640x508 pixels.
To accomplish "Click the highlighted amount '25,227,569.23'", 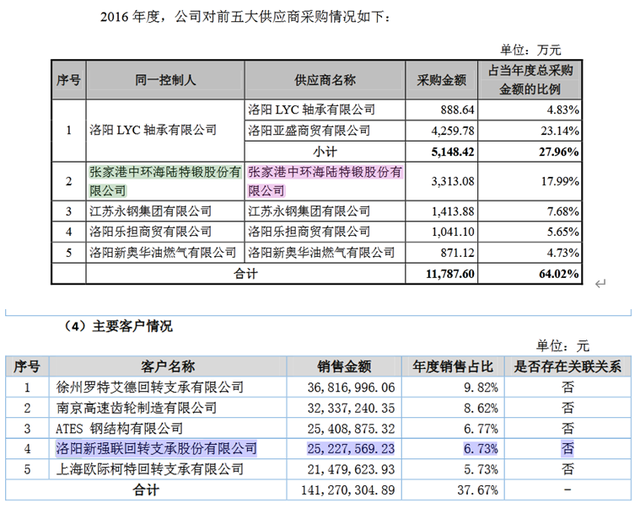I will click(351, 449).
